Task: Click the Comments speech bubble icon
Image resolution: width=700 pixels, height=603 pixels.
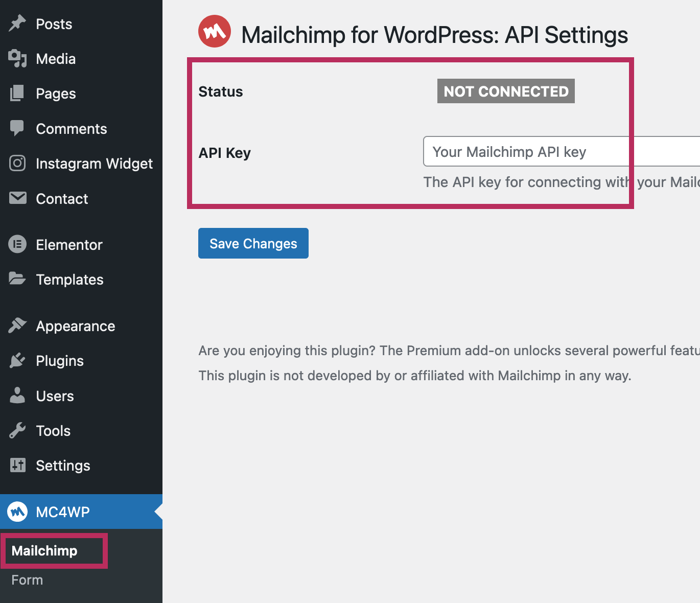Action: pyautogui.click(x=17, y=128)
